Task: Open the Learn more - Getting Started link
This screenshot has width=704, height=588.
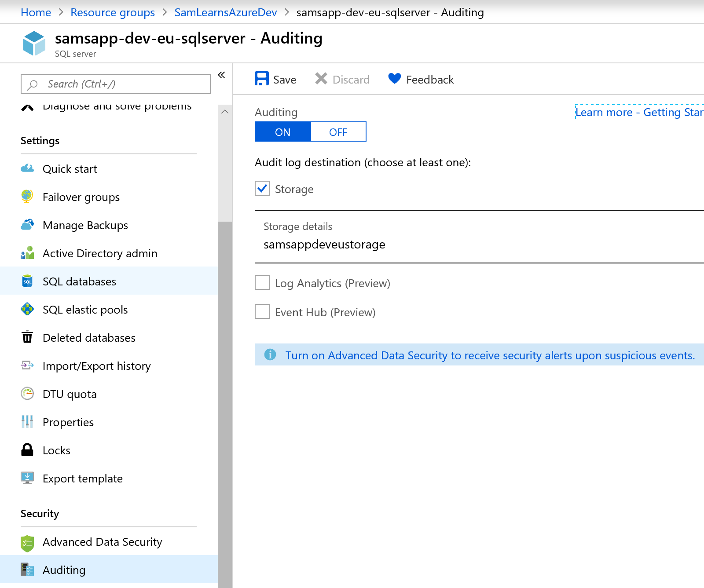Action: point(639,113)
